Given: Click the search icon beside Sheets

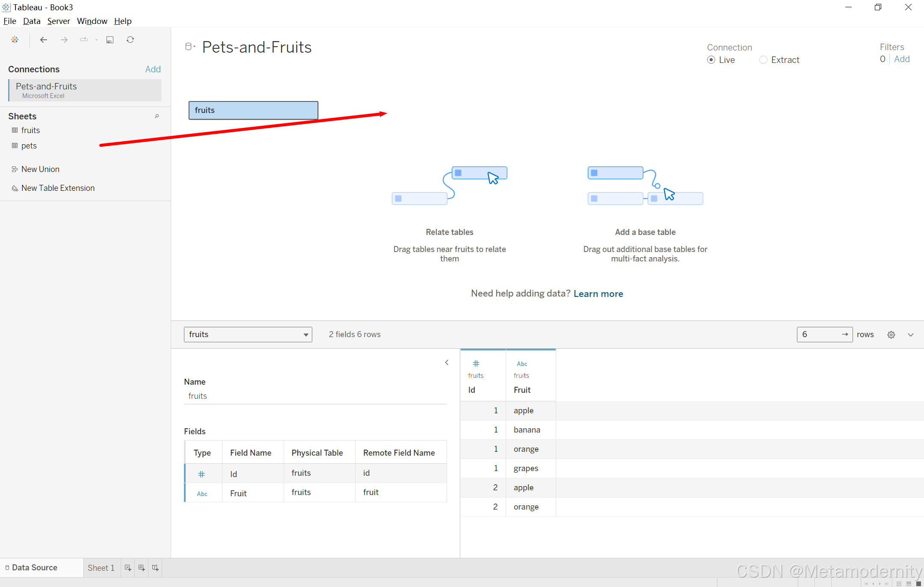Looking at the screenshot, I should tap(157, 116).
